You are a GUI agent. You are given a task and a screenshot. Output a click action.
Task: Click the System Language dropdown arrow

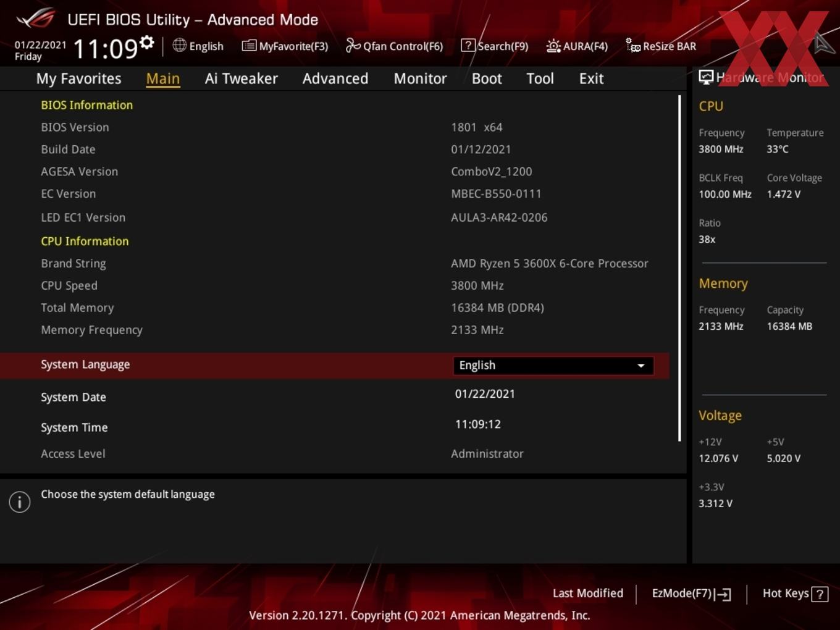pos(641,366)
